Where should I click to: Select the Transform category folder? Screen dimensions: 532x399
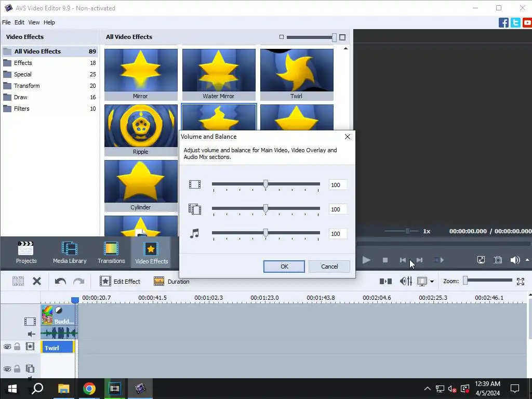point(50,86)
